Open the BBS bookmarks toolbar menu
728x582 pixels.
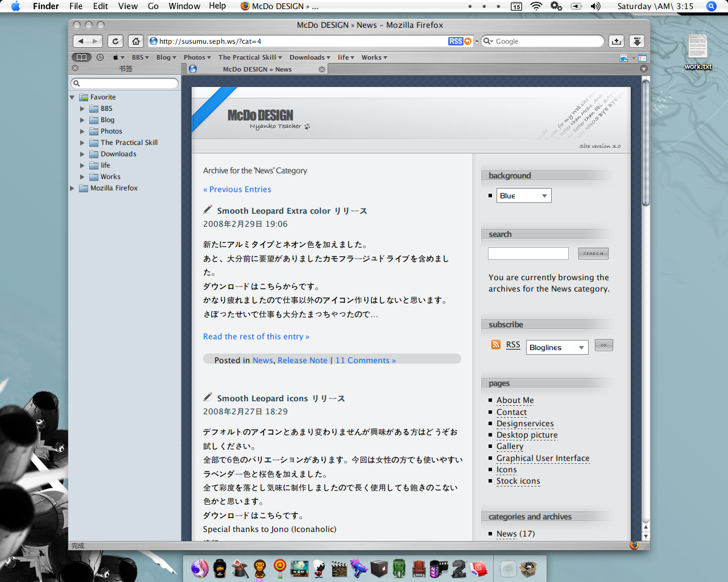click(x=140, y=57)
